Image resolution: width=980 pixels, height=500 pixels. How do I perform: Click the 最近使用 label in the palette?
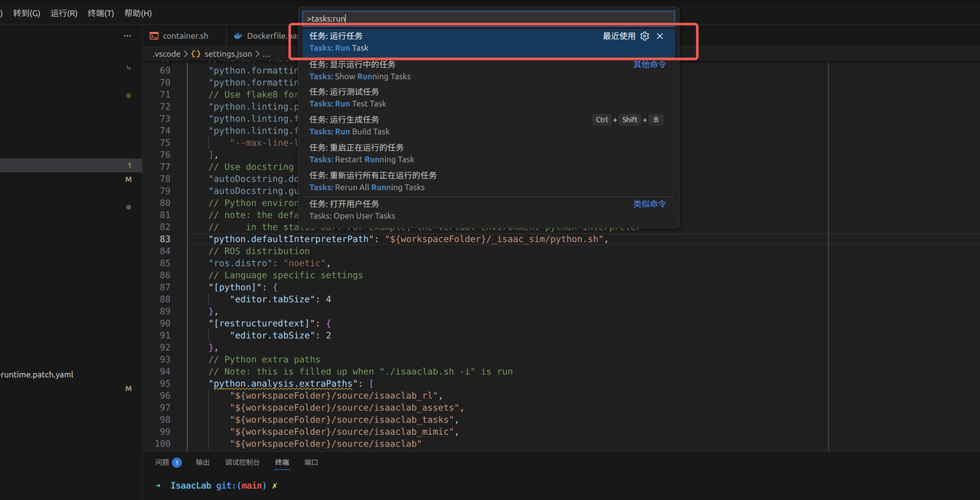619,36
